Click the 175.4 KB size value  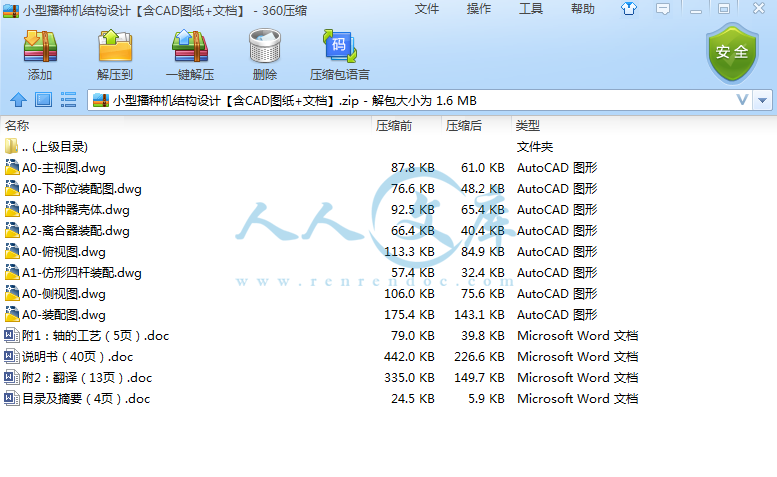409,315
